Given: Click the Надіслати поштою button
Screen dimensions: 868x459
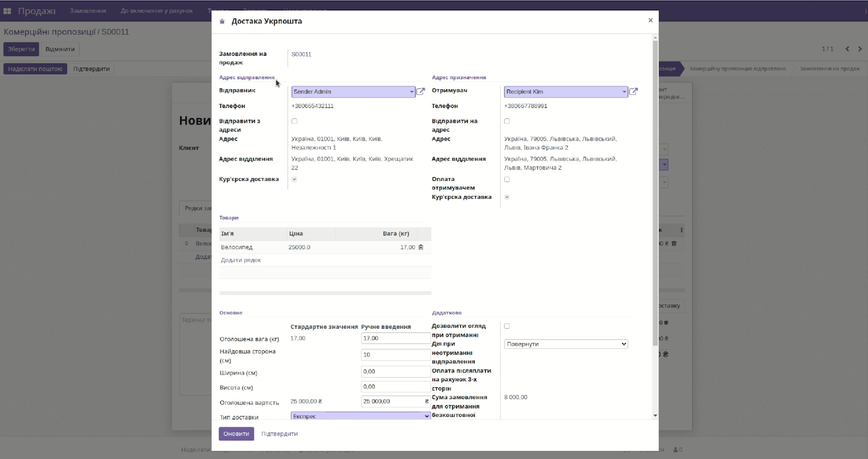Looking at the screenshot, I should [x=35, y=69].
